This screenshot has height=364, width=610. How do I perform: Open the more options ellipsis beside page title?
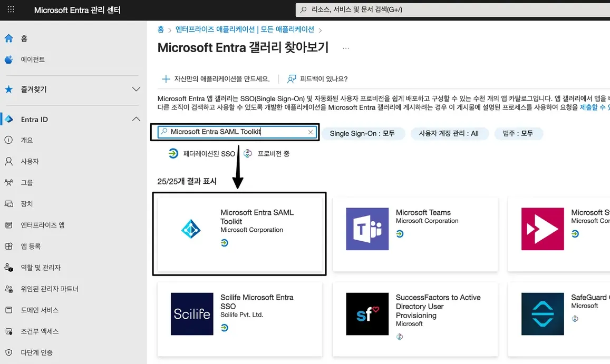pyautogui.click(x=346, y=48)
